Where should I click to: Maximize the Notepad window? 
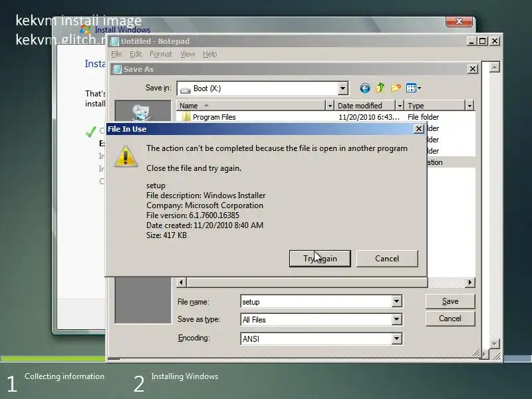[x=482, y=41]
